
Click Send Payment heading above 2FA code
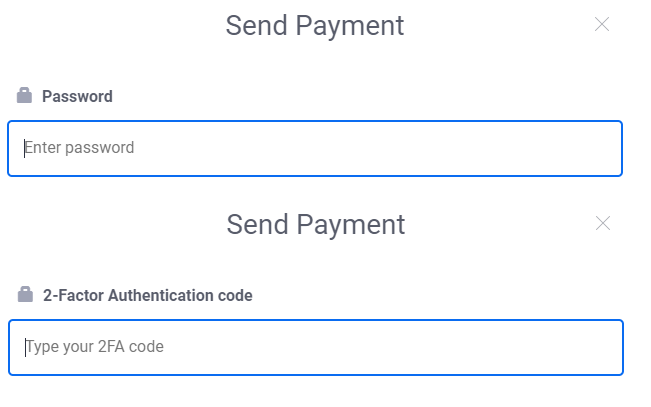coord(316,224)
